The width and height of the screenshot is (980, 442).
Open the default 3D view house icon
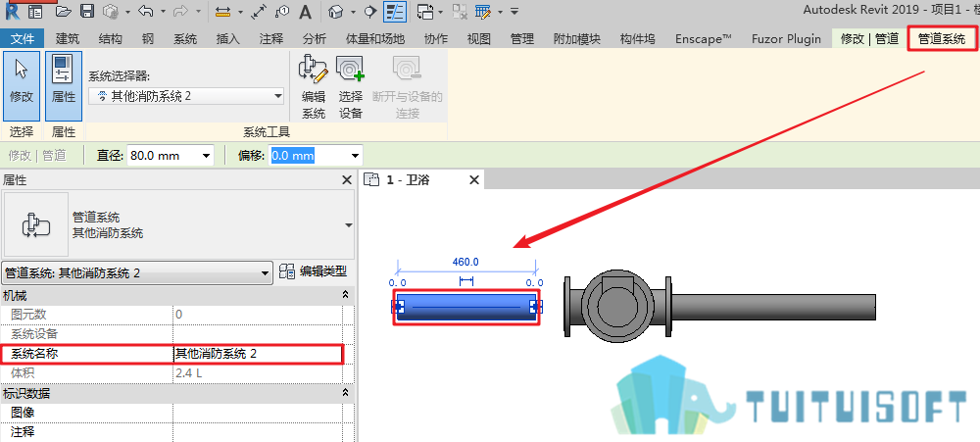(337, 11)
